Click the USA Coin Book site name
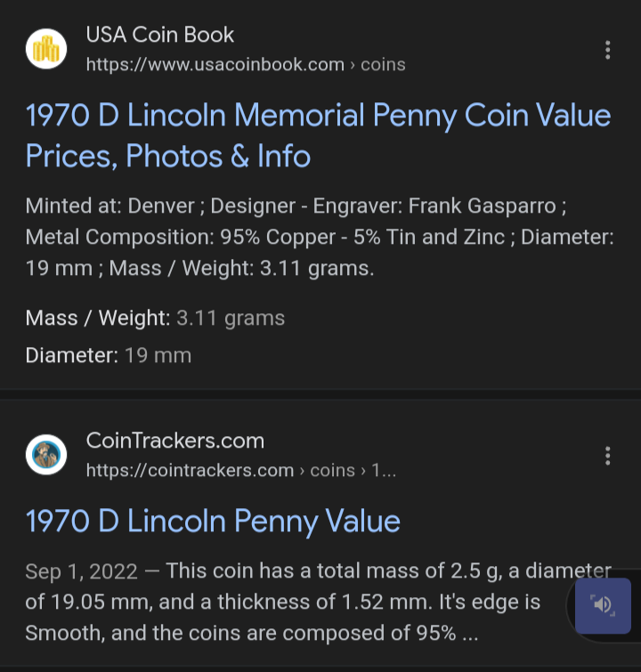 click(160, 35)
